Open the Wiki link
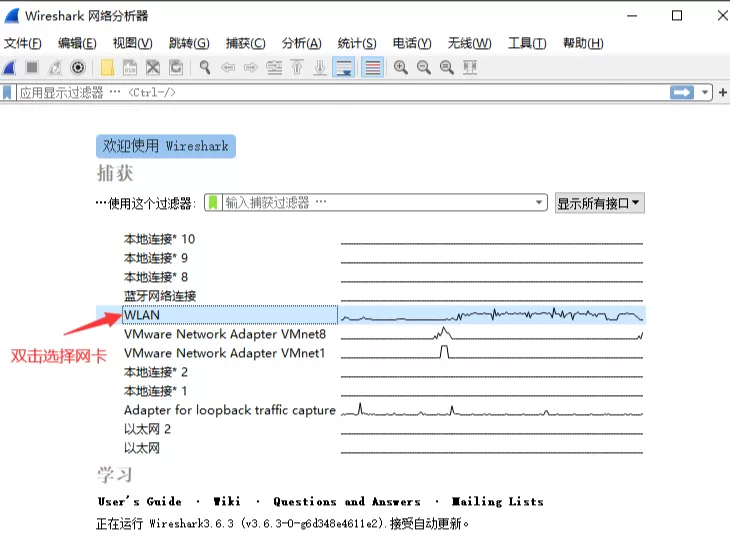The image size is (730, 537). click(x=227, y=502)
